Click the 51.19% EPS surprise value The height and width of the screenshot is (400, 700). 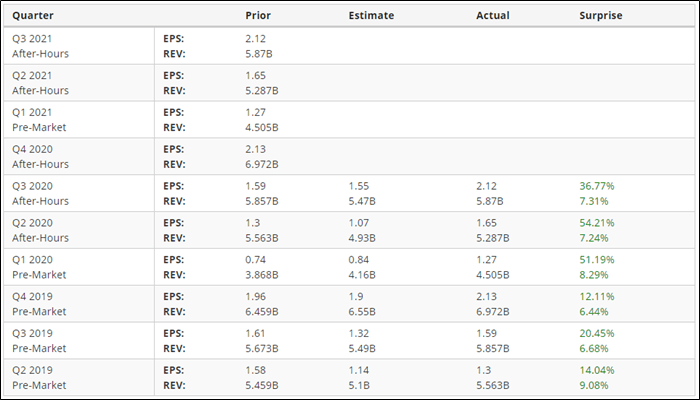click(596, 260)
